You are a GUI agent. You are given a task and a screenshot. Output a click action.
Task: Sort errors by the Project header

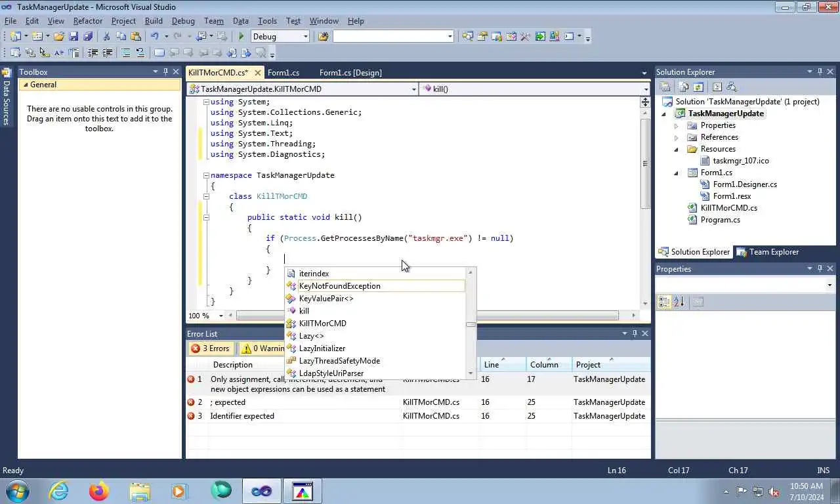(x=610, y=365)
